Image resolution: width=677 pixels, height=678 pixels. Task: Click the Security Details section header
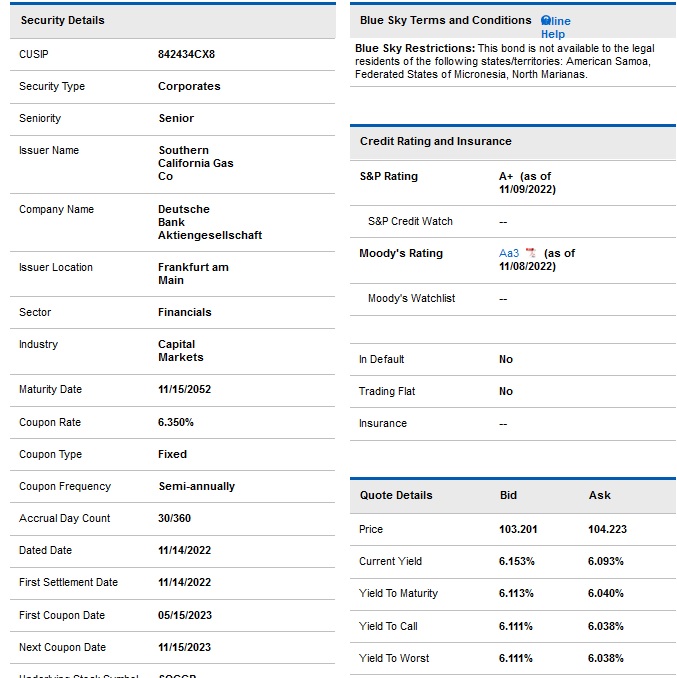click(62, 20)
